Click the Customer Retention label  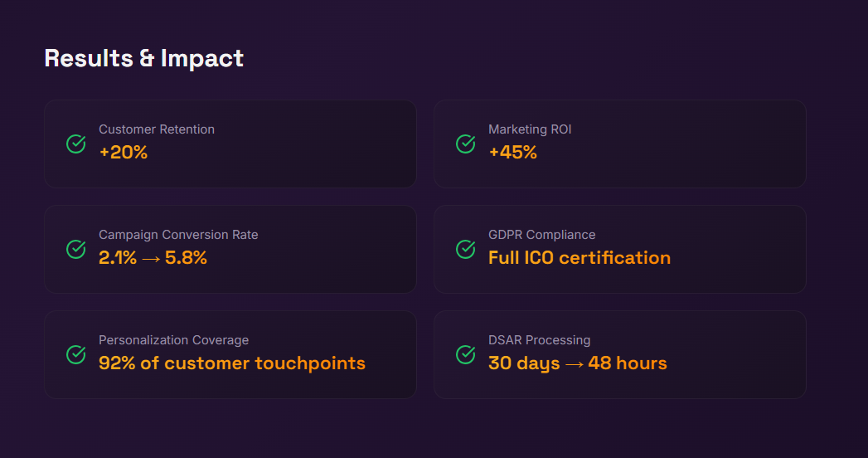tap(157, 129)
